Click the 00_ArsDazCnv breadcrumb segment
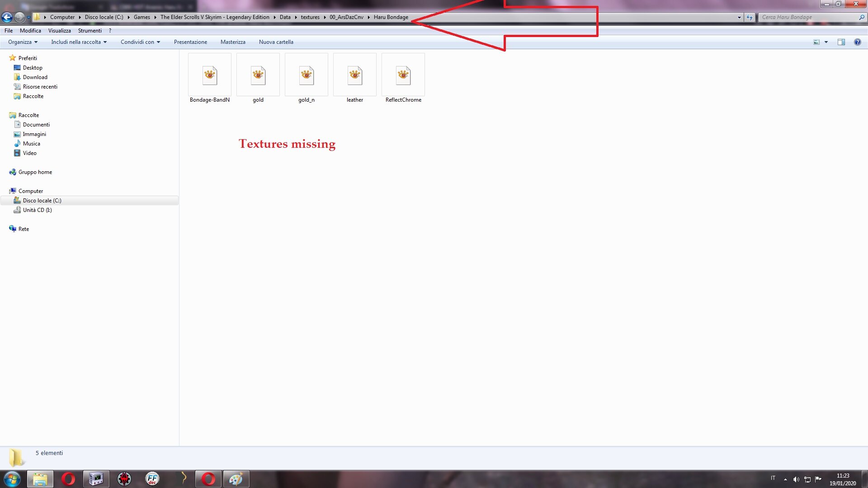The image size is (868, 488). 346,17
